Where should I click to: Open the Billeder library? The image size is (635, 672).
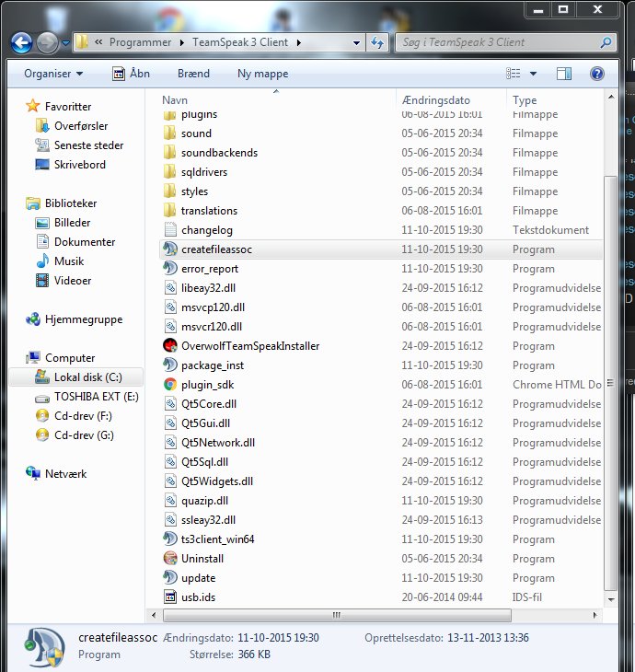point(72,223)
